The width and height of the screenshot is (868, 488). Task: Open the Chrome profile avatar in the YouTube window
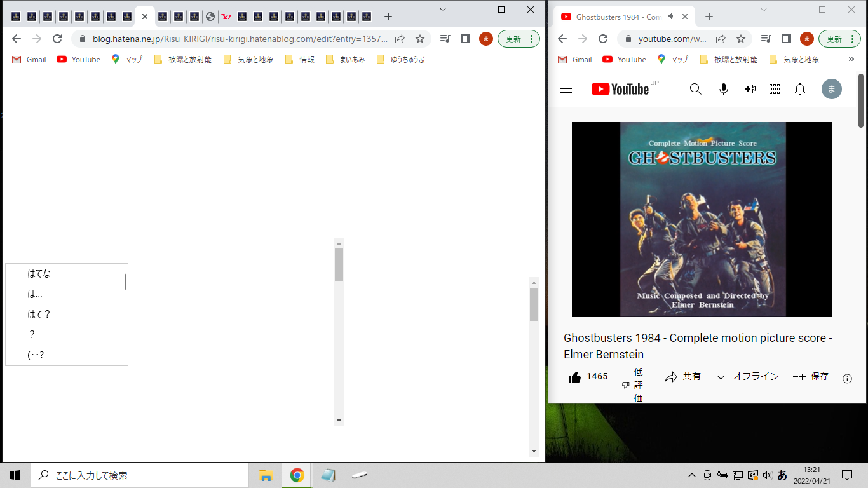(x=807, y=39)
